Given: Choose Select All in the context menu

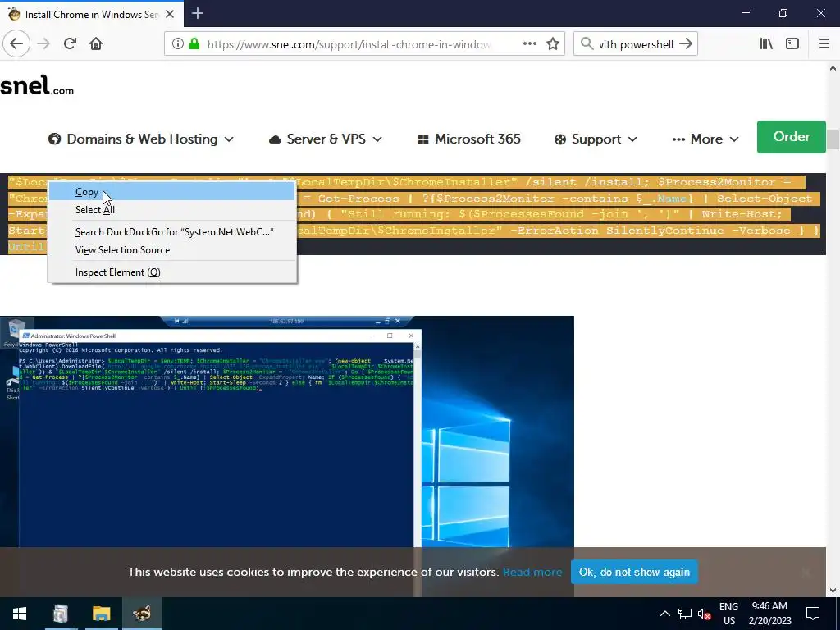Looking at the screenshot, I should tap(172, 210).
